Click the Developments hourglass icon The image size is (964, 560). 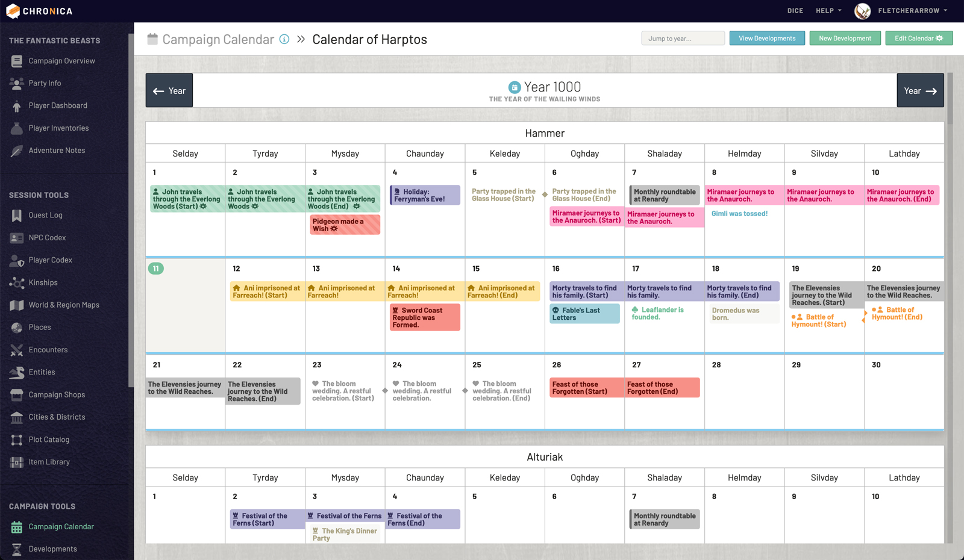coord(17,549)
